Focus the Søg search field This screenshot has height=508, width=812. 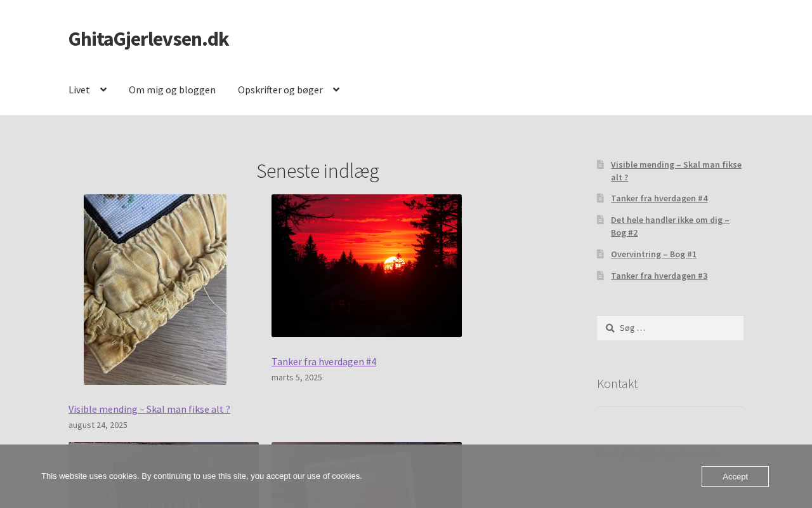[670, 328]
